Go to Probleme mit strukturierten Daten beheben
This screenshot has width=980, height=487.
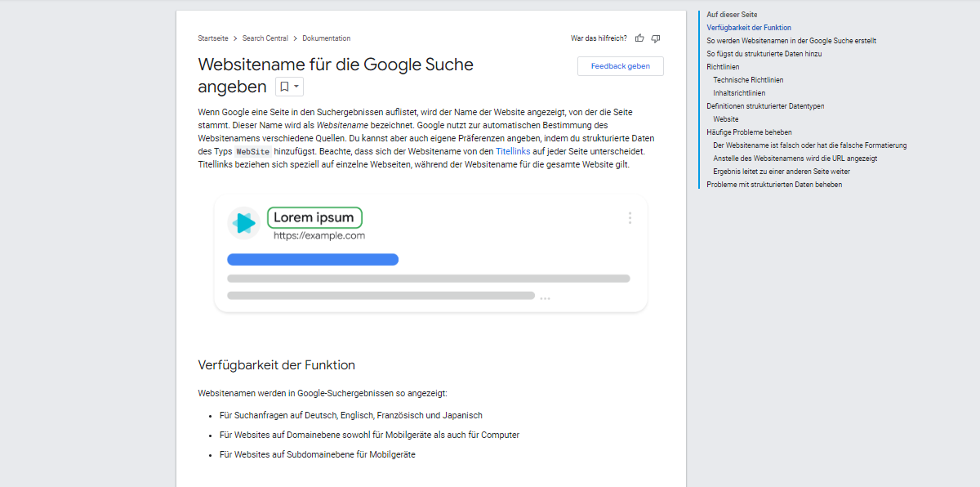pyautogui.click(x=774, y=185)
